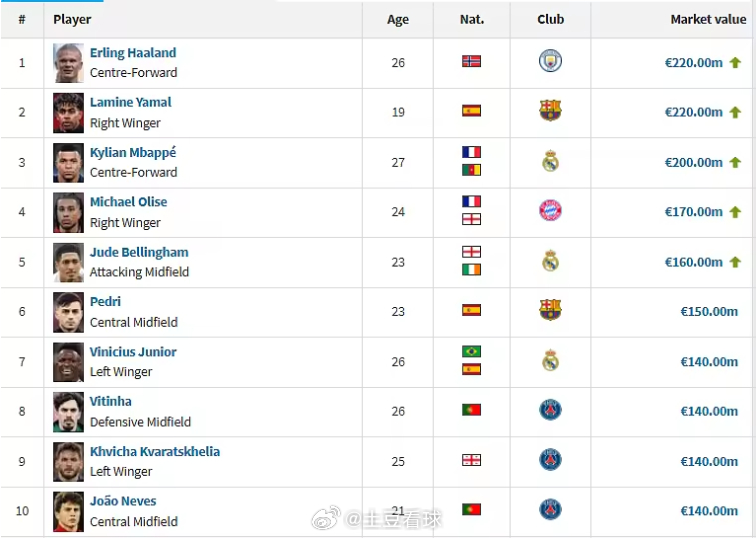Viewport: 756px width, 538px height.
Task: Click the Manchester City club crest
Action: point(550,61)
